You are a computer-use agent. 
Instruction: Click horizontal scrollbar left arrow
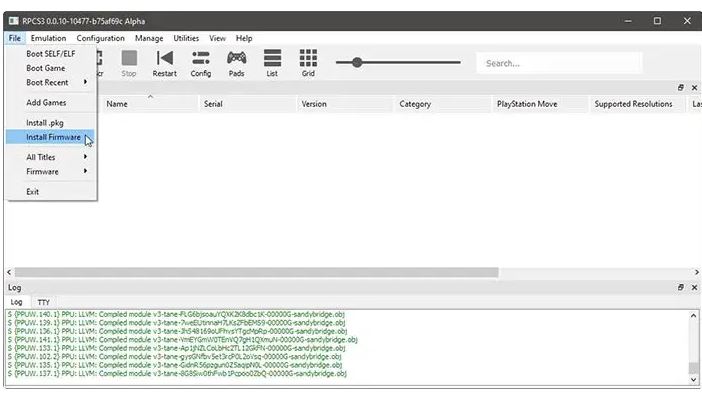tap(9, 272)
